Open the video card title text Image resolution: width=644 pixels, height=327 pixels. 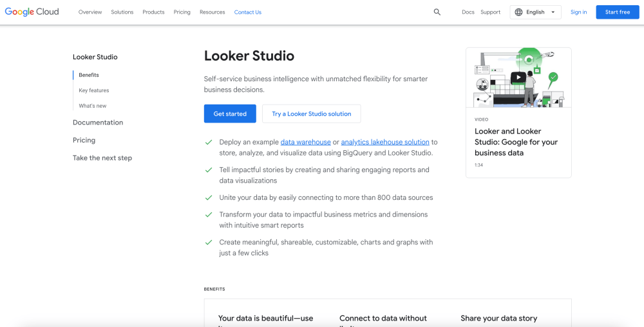coord(516,142)
